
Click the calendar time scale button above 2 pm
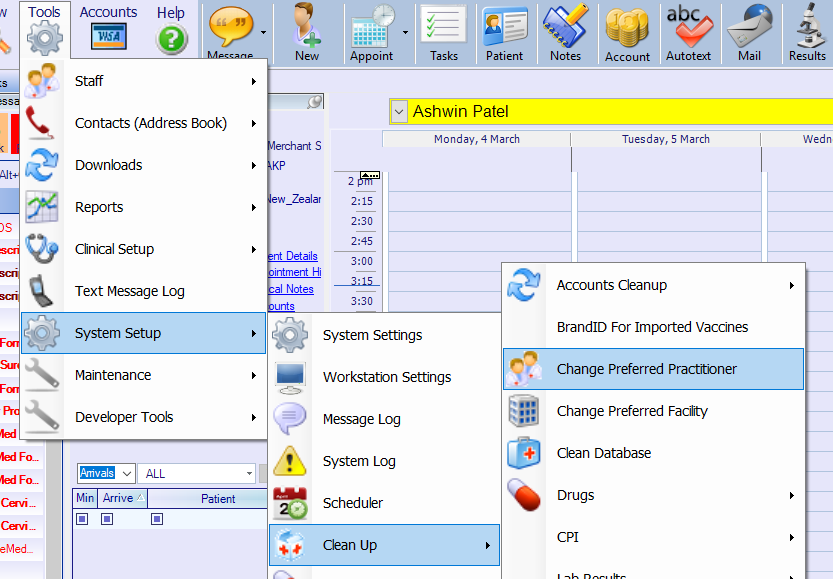coord(370,175)
